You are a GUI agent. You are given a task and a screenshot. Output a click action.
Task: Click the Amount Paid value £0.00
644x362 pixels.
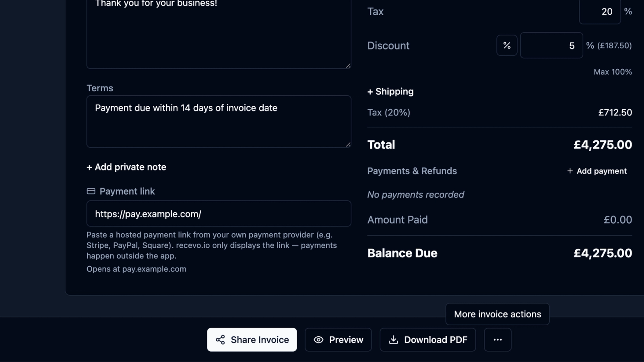(617, 220)
